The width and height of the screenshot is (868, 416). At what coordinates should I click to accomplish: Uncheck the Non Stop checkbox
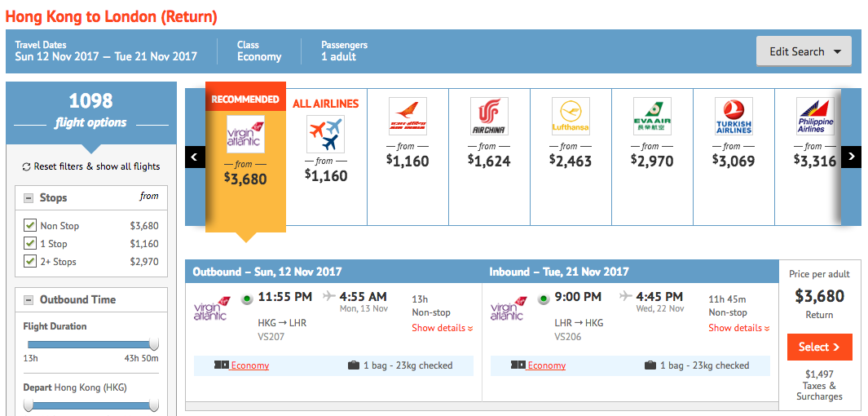click(30, 225)
